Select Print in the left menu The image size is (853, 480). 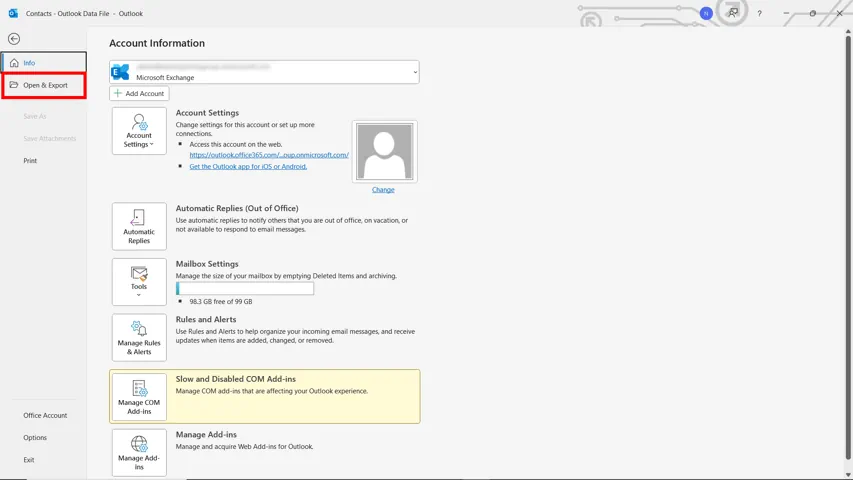pos(30,161)
